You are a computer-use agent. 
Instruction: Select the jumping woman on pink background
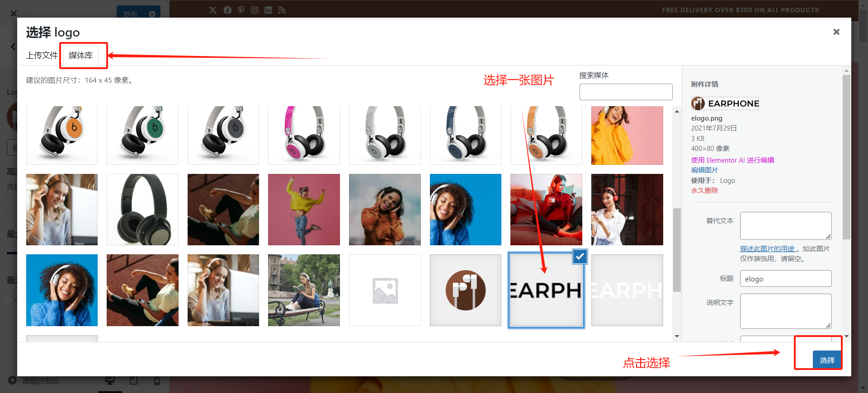304,210
